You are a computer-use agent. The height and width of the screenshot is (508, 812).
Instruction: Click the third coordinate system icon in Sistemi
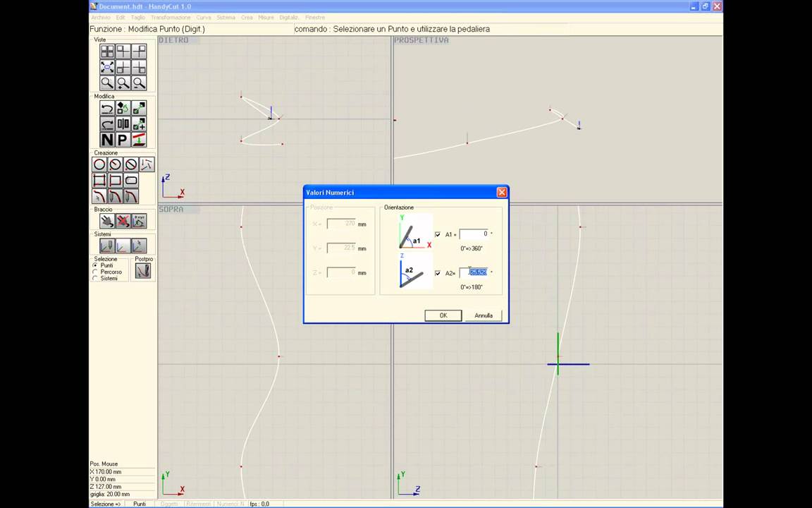click(x=139, y=246)
